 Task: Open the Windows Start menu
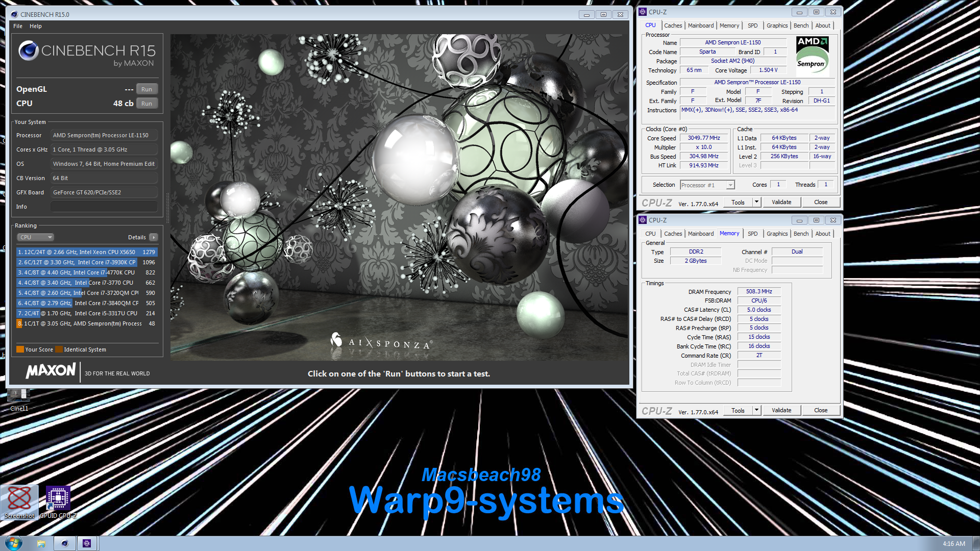(13, 543)
